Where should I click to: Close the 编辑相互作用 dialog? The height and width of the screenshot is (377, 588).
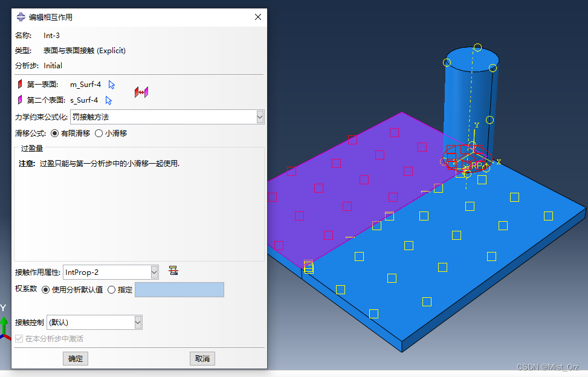tap(258, 18)
